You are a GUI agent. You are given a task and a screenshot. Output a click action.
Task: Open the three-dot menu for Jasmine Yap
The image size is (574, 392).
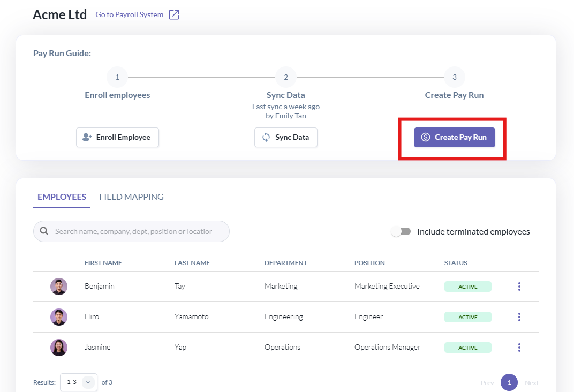519,348
